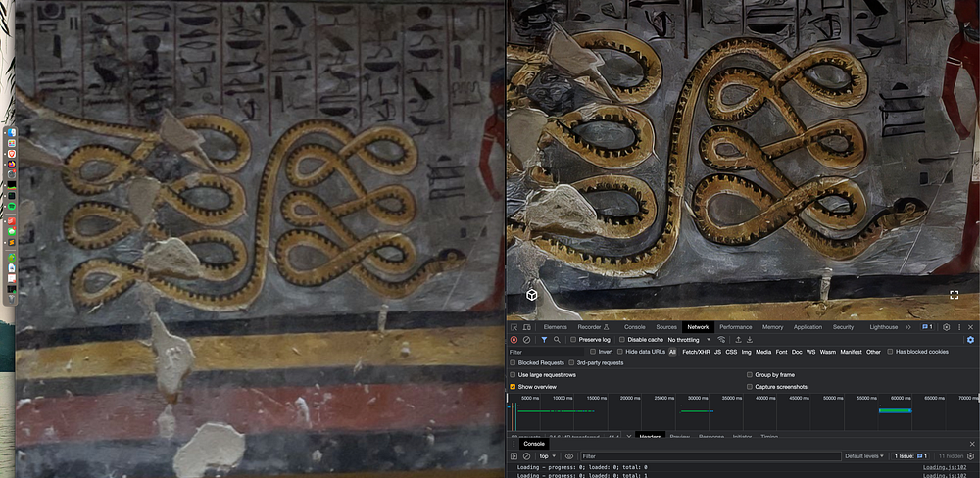
Task: Open Network panel settings gear
Action: tap(970, 340)
